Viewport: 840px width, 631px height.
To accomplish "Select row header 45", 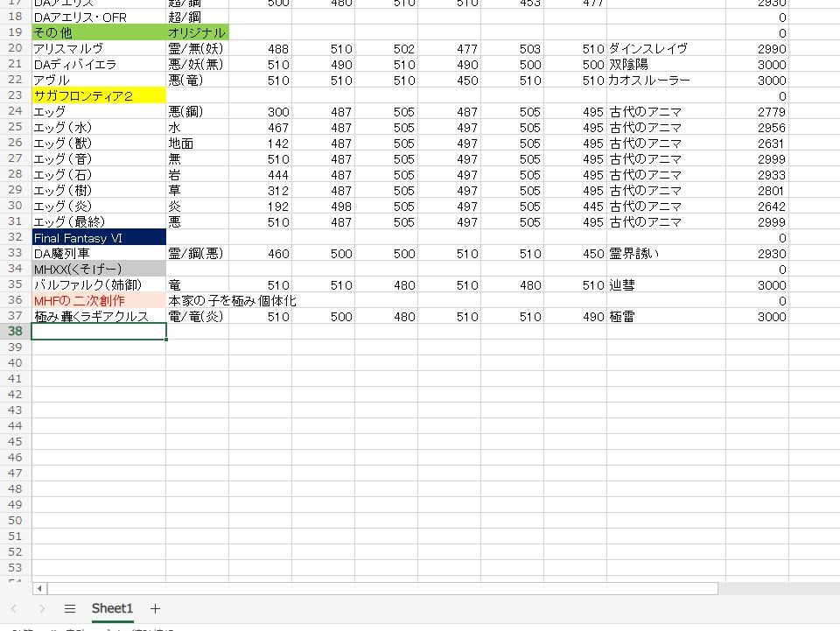I will click(x=16, y=442).
